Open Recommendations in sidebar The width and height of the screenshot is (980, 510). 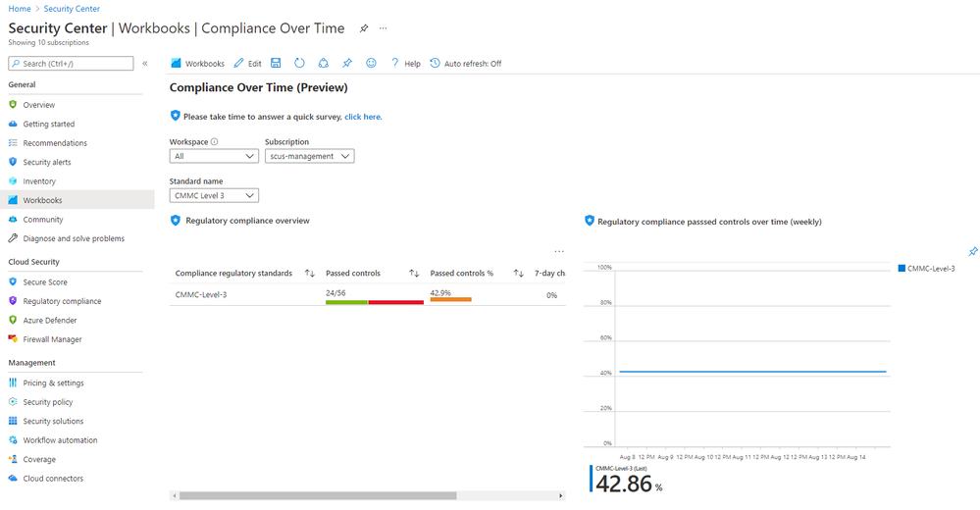(55, 143)
